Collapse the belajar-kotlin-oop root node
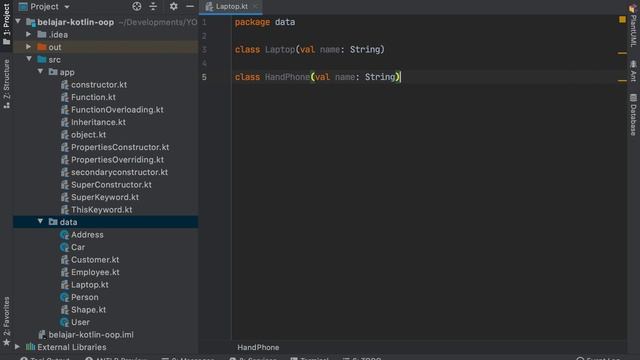The height and width of the screenshot is (360, 640). pos(18,21)
